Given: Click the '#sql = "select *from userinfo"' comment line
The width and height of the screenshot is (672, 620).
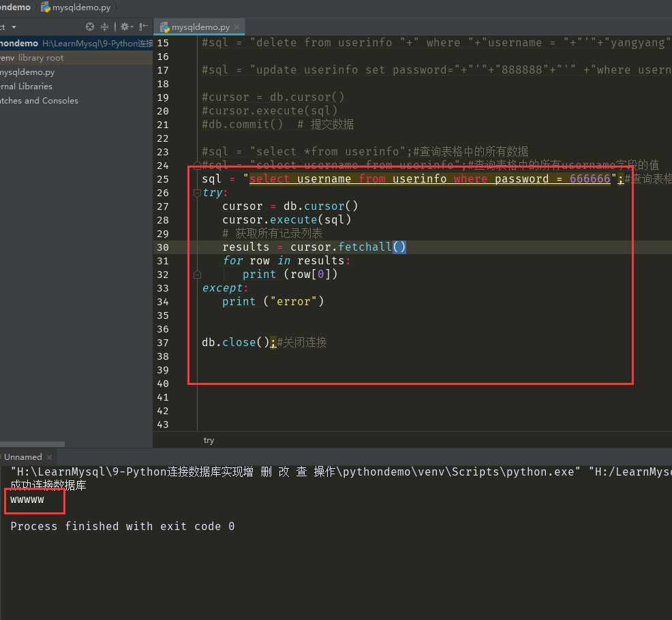Looking at the screenshot, I should tap(365, 152).
